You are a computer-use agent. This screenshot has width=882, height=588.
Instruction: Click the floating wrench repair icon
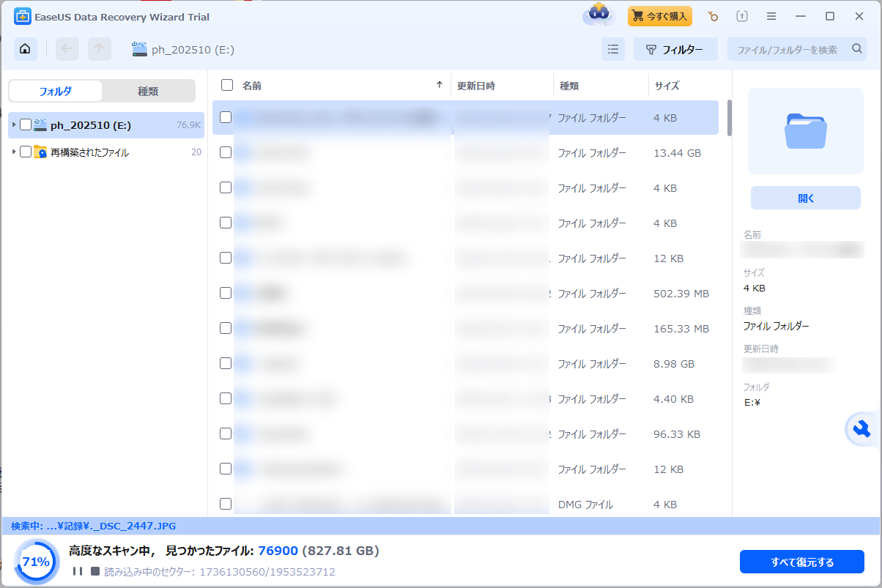(x=862, y=429)
